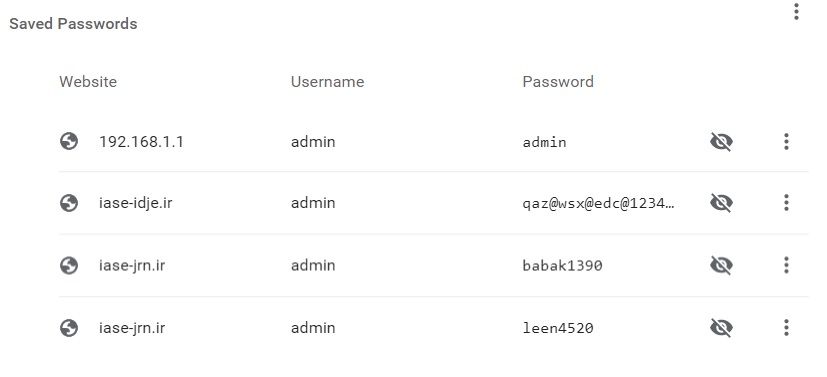The image size is (827, 377).
Task: Hide password of the lower iase-jrn.ir entry
Action: [x=721, y=328]
